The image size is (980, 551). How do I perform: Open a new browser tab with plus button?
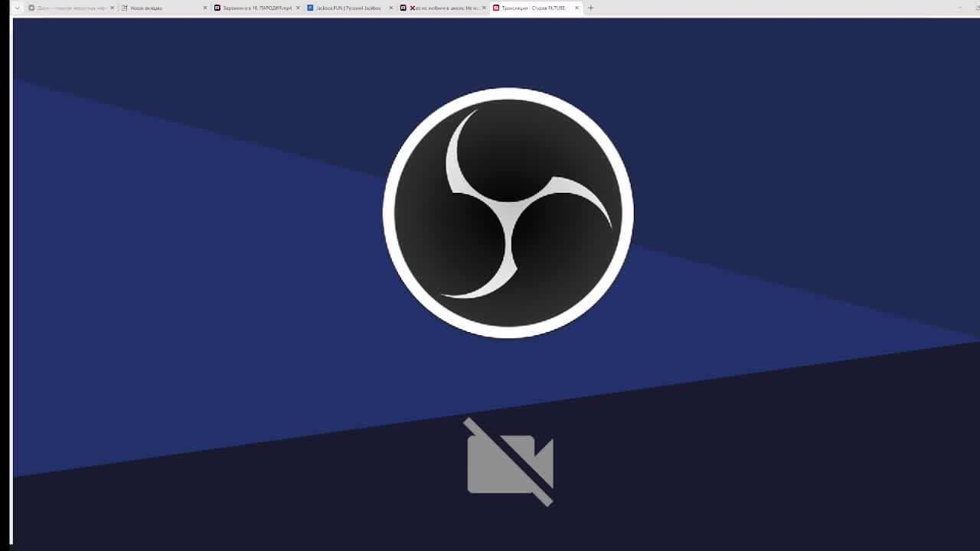[590, 8]
